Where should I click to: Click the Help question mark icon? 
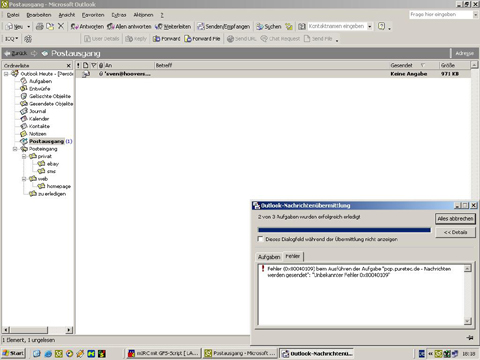pyautogui.click(x=382, y=26)
